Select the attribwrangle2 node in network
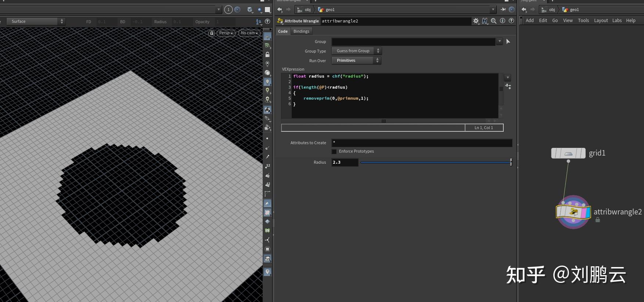The width and height of the screenshot is (644, 302). tap(573, 212)
